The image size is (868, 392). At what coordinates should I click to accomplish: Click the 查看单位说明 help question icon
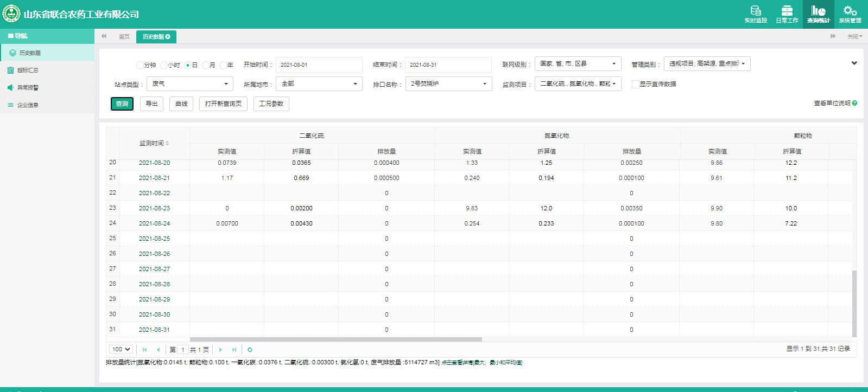(x=854, y=103)
